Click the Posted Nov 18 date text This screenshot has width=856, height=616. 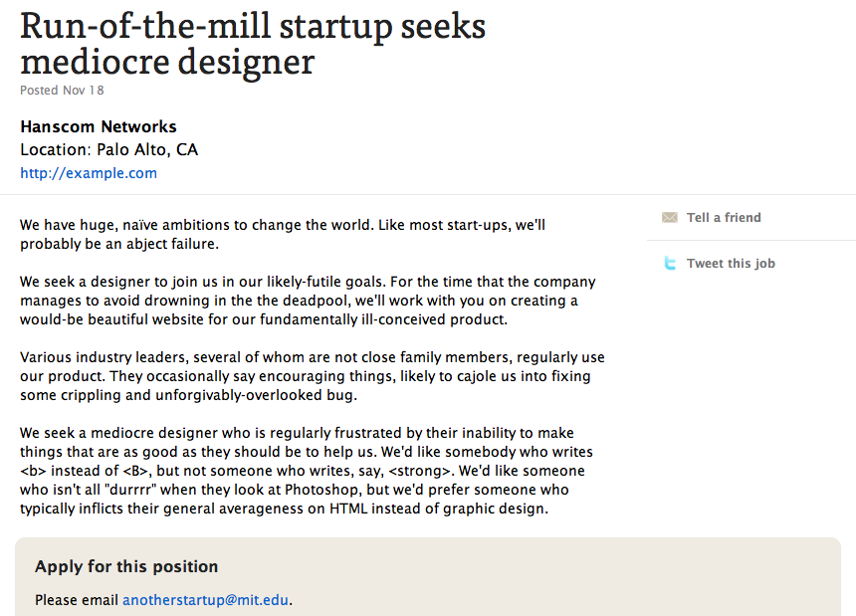pos(62,91)
